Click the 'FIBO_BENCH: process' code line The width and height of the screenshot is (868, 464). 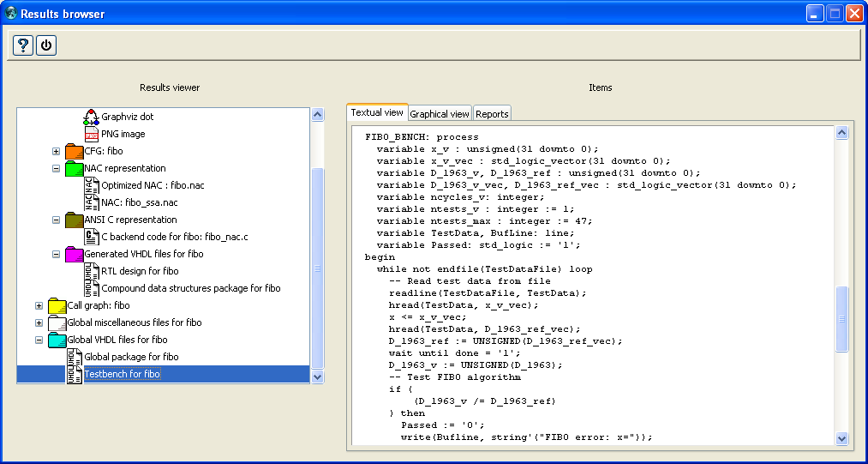pos(422,137)
